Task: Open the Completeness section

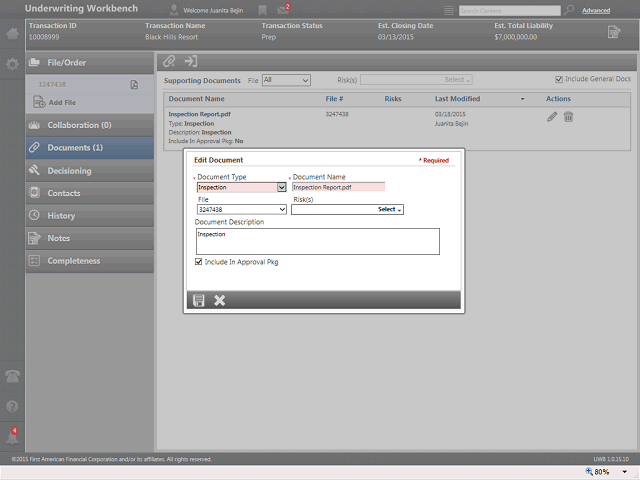Action: pyautogui.click(x=90, y=261)
